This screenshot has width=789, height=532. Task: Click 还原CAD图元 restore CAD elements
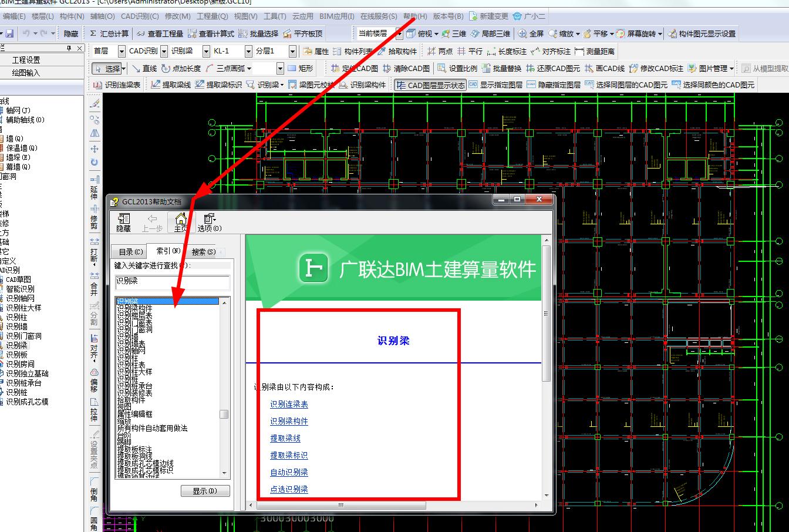(x=553, y=68)
